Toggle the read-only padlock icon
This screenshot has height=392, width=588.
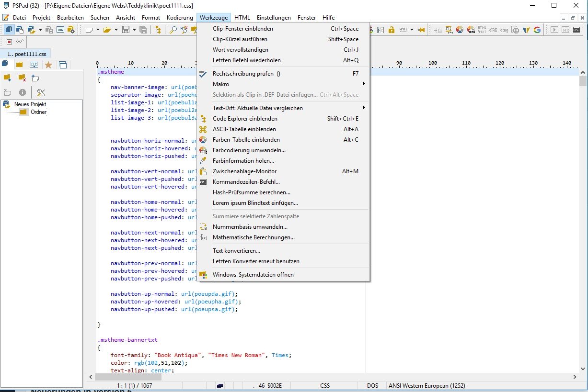392,30
